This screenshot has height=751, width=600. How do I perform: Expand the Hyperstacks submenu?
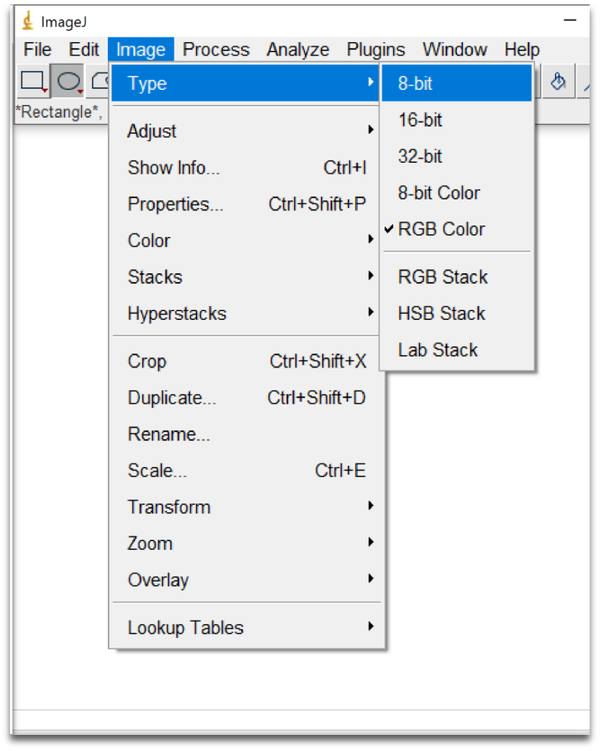pos(177,313)
